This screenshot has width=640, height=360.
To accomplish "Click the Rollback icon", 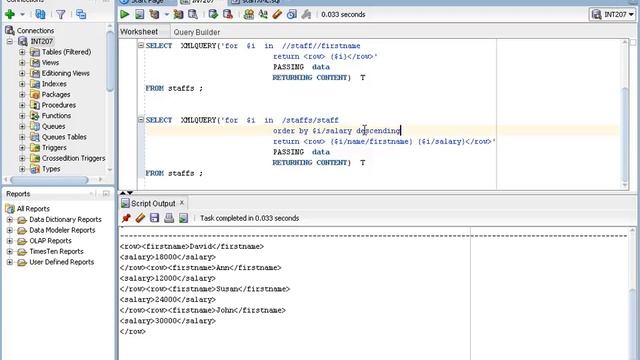I will pyautogui.click(x=228, y=14).
